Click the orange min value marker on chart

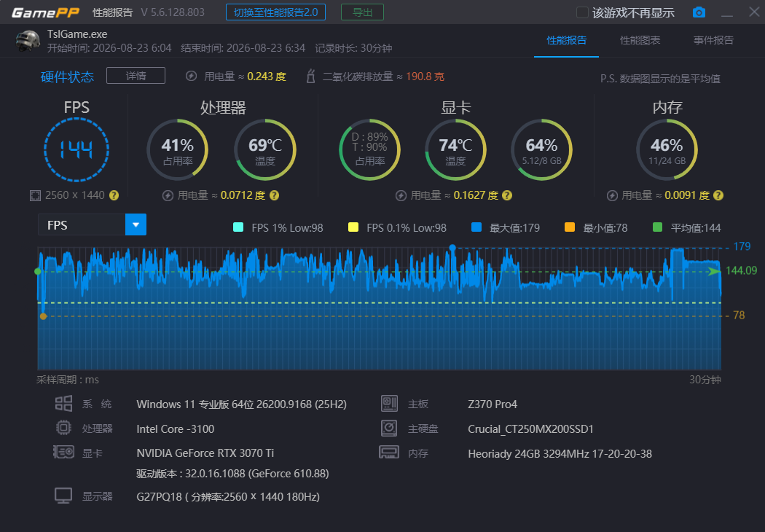(x=44, y=316)
